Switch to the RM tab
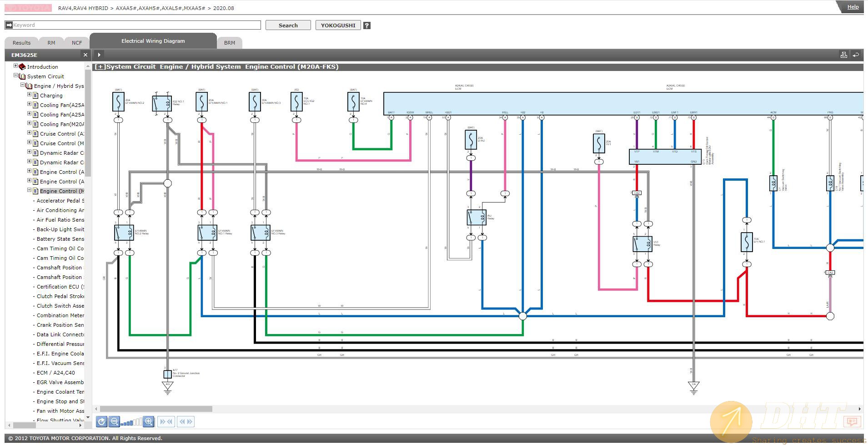Image resolution: width=868 pixels, height=446 pixels. (x=51, y=43)
